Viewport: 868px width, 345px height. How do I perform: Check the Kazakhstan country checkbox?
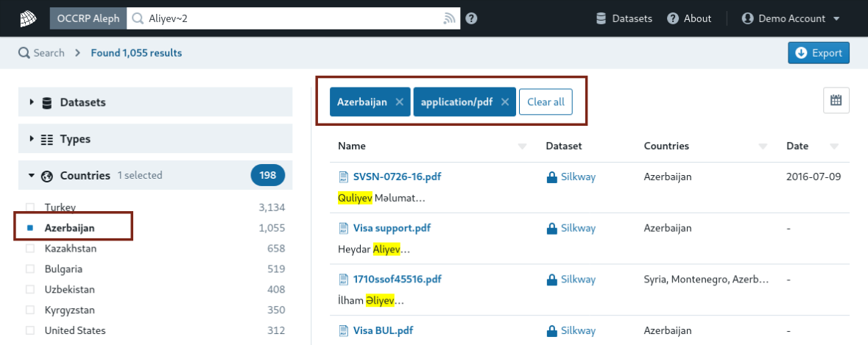point(30,249)
